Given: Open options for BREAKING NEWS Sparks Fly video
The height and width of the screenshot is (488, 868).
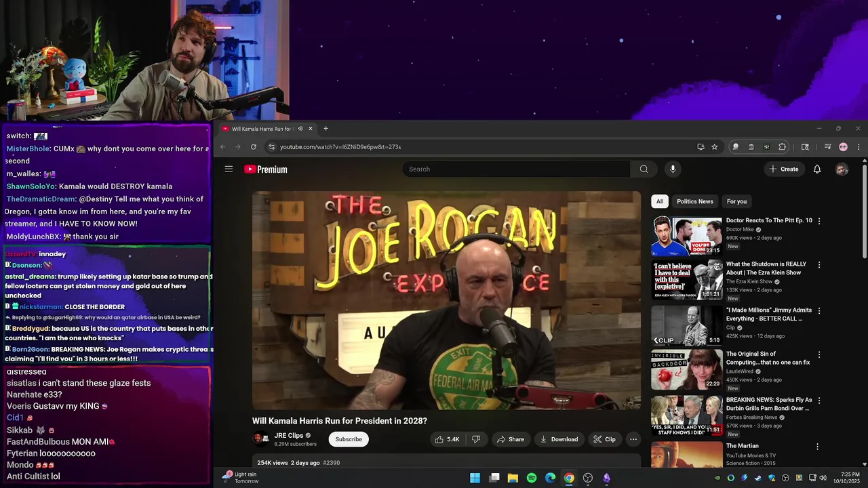Looking at the screenshot, I should click(x=819, y=401).
